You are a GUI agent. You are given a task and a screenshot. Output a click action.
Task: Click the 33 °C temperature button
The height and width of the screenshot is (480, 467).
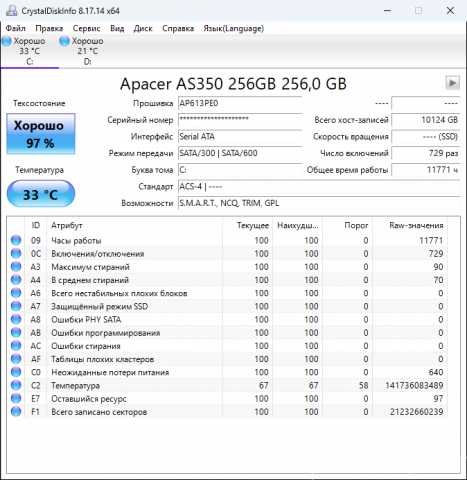(x=41, y=194)
